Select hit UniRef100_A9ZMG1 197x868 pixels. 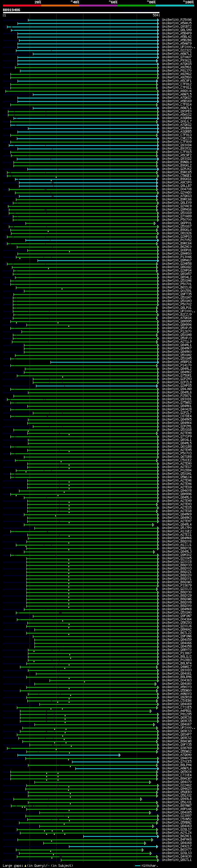176,67
